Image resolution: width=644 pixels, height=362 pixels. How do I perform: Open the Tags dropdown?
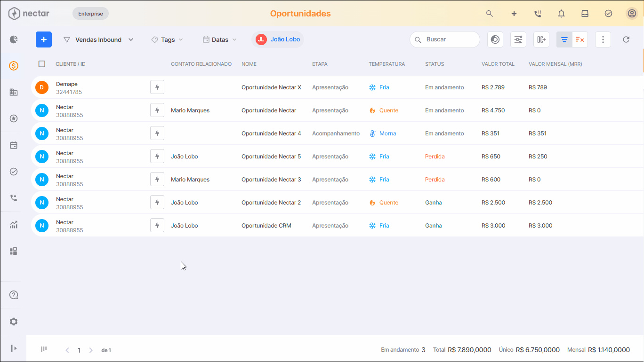(x=167, y=39)
